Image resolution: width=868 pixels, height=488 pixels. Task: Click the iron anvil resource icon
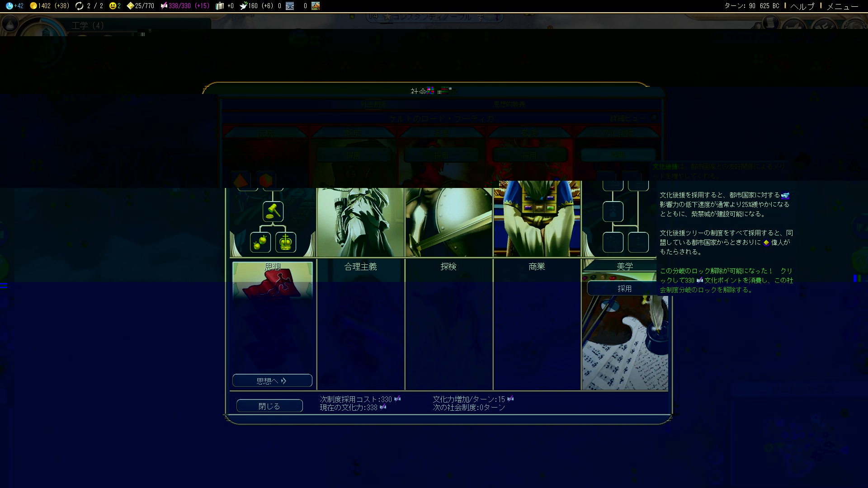pos(290,6)
